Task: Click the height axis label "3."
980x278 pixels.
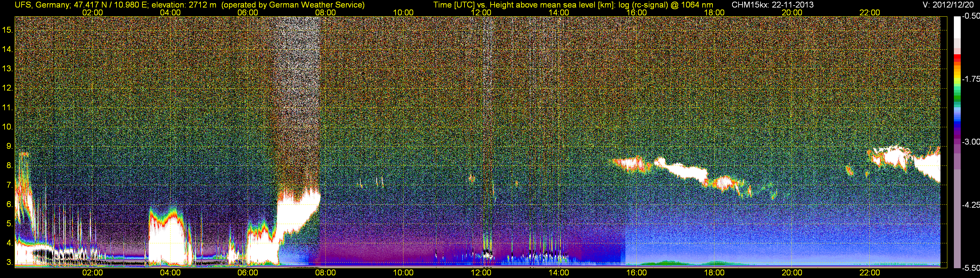Action: pos(9,262)
